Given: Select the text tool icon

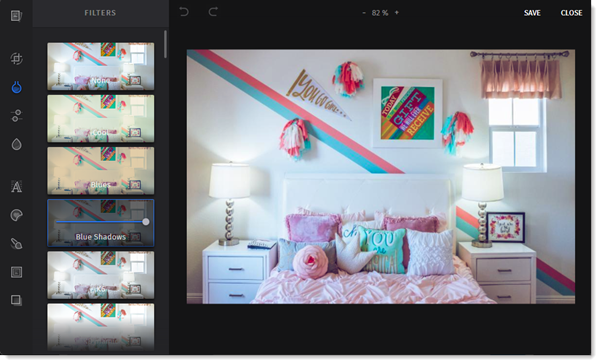Looking at the screenshot, I should coord(16,187).
